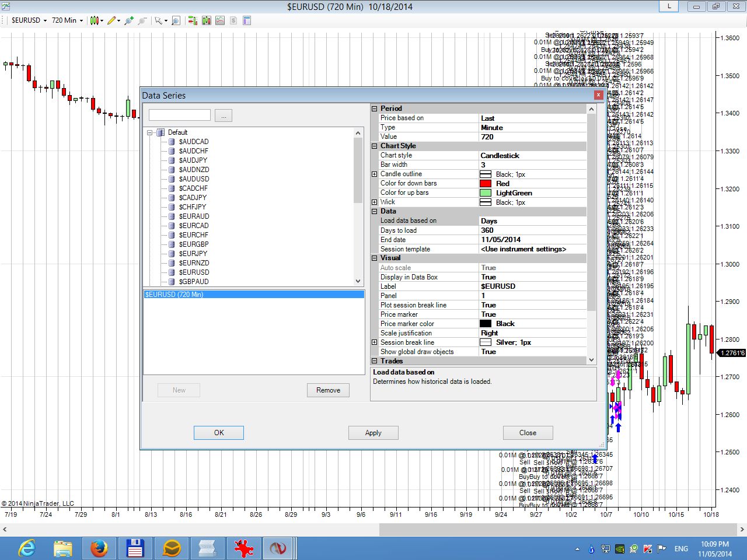747x560 pixels.
Task: Click the Close button in dialog
Action: [x=528, y=432]
